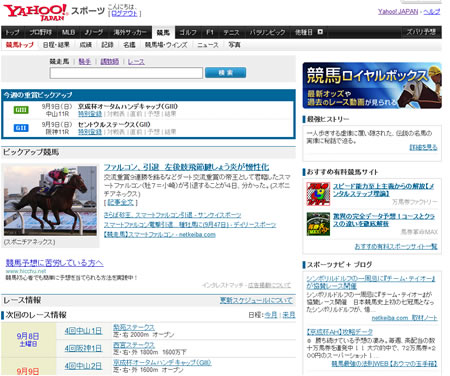Open the 更新スケジュールについて link
The image size is (450, 376).
(x=256, y=300)
